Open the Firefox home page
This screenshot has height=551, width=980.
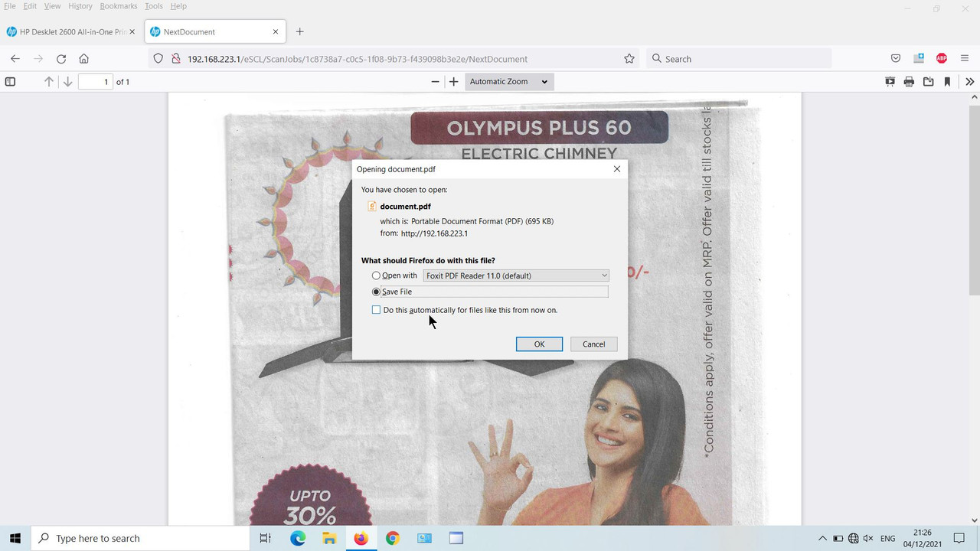pos(84,59)
